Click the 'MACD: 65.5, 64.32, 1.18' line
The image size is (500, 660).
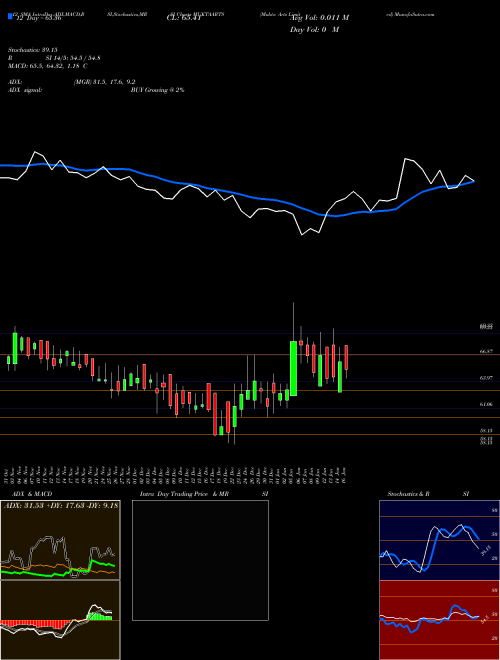tap(47, 66)
